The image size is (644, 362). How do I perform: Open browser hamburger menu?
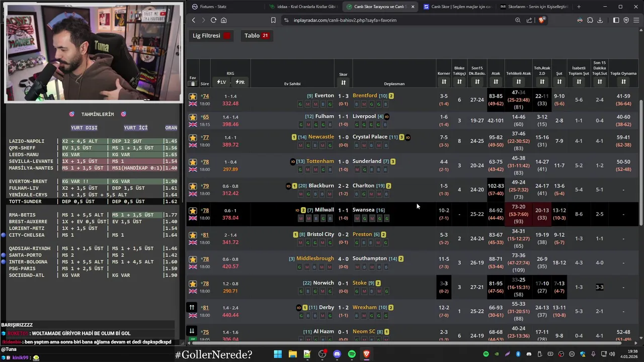pos(636,20)
